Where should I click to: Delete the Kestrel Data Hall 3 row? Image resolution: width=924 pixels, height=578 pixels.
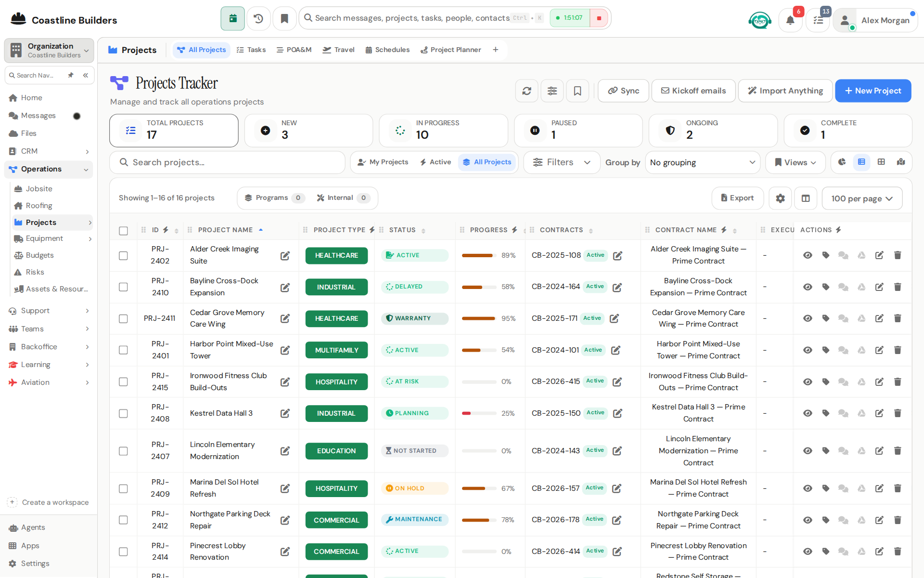pos(898,413)
